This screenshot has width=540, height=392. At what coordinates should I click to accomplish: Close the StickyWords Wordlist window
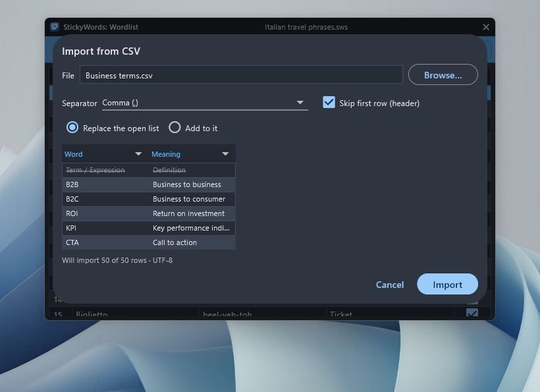pyautogui.click(x=486, y=27)
